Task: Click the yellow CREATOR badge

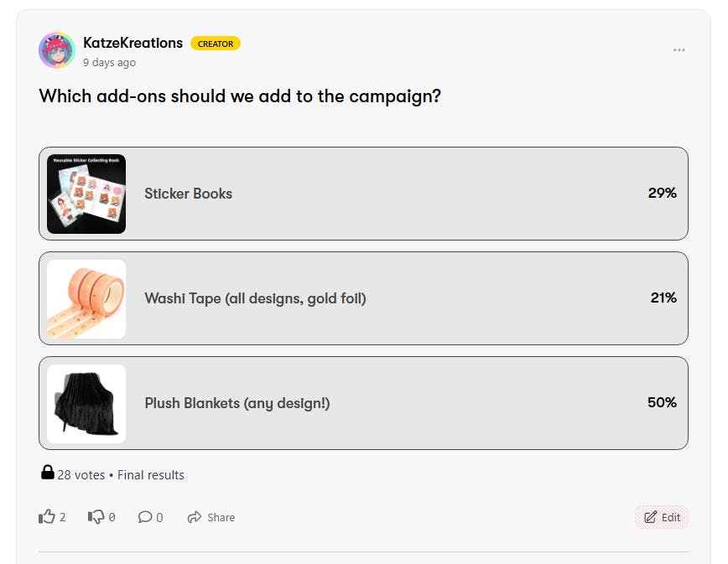Action: coord(216,44)
